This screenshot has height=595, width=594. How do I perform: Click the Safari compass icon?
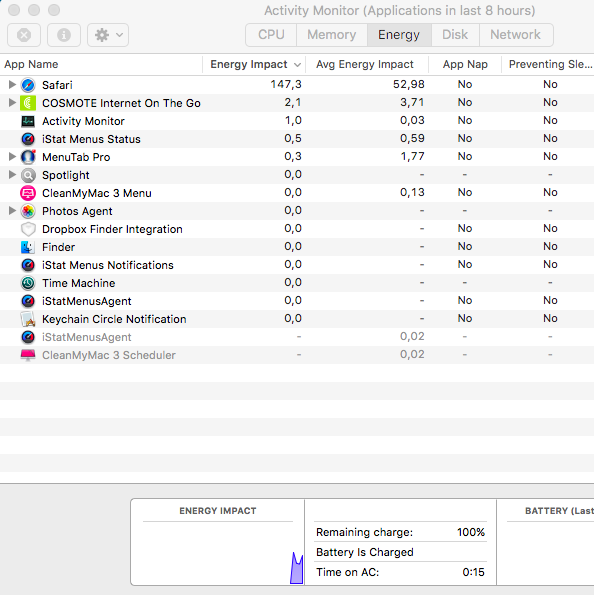pyautogui.click(x=28, y=85)
